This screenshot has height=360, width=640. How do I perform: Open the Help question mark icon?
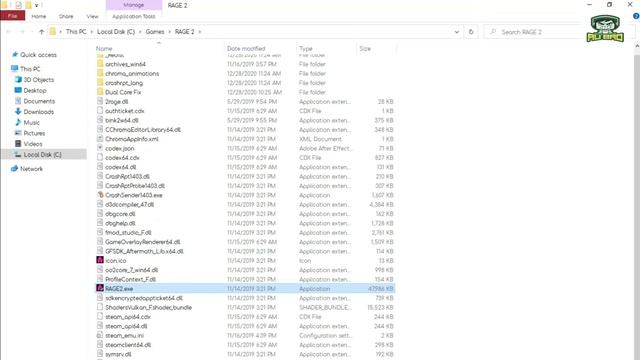coord(636,16)
